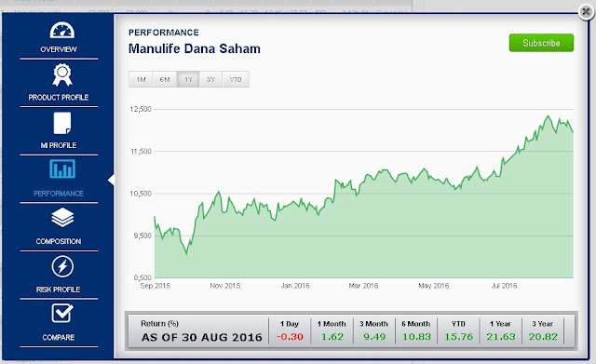Click the 1 Year return value 21.63

(x=501, y=337)
